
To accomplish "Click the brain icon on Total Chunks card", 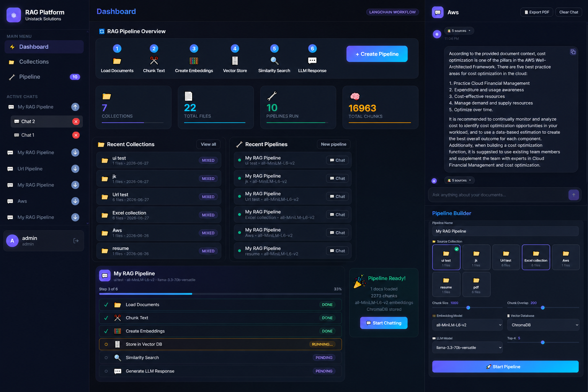I will [x=355, y=96].
